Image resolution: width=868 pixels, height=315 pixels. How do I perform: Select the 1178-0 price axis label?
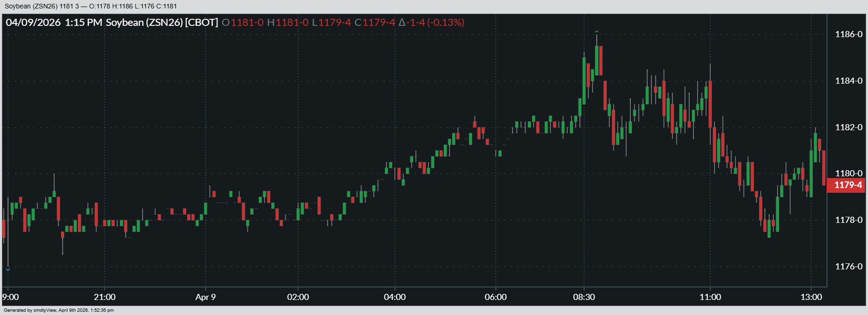(849, 220)
